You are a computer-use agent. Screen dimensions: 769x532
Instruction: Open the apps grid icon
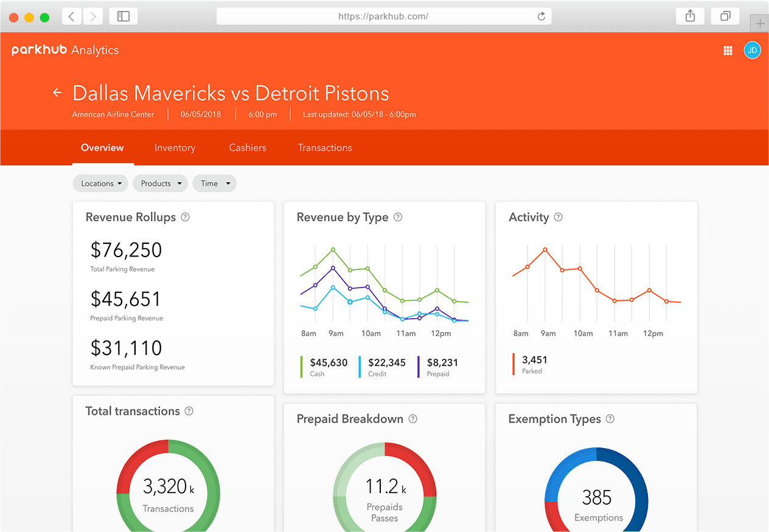click(728, 50)
